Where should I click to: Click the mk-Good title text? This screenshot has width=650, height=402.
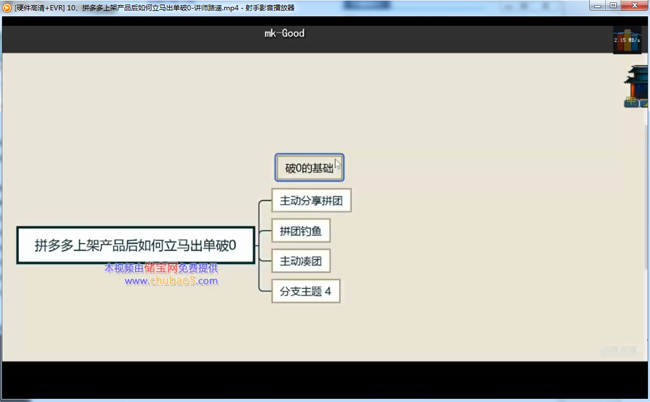[x=285, y=33]
